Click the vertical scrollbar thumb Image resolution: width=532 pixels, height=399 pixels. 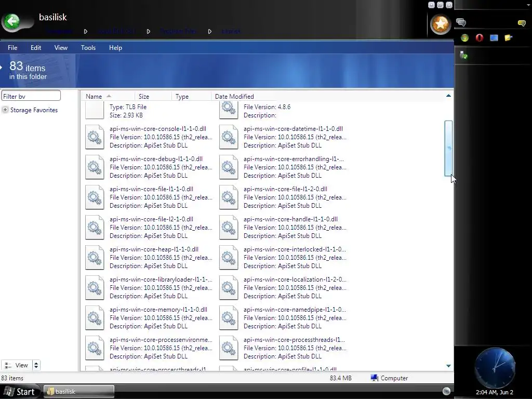tap(448, 148)
